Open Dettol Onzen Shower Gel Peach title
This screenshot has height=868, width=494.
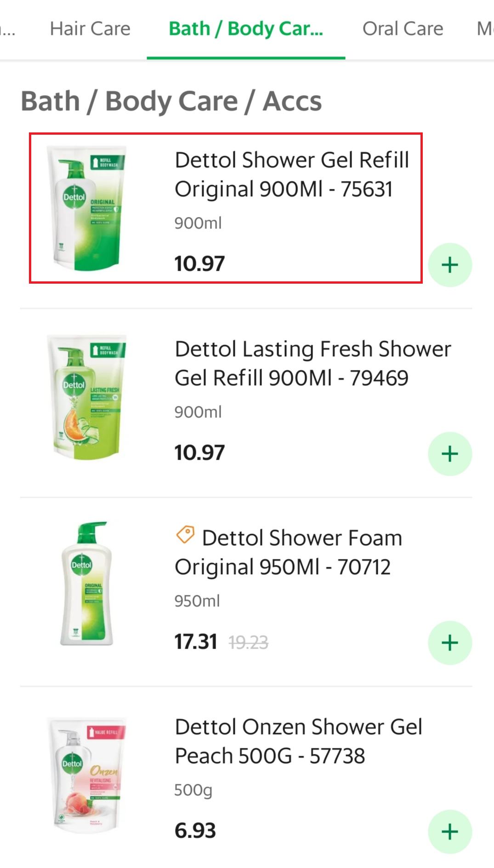298,741
